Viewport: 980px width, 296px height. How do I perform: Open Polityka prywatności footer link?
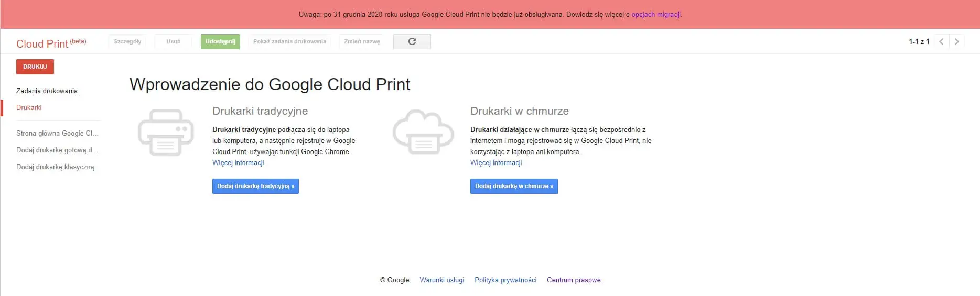(505, 280)
